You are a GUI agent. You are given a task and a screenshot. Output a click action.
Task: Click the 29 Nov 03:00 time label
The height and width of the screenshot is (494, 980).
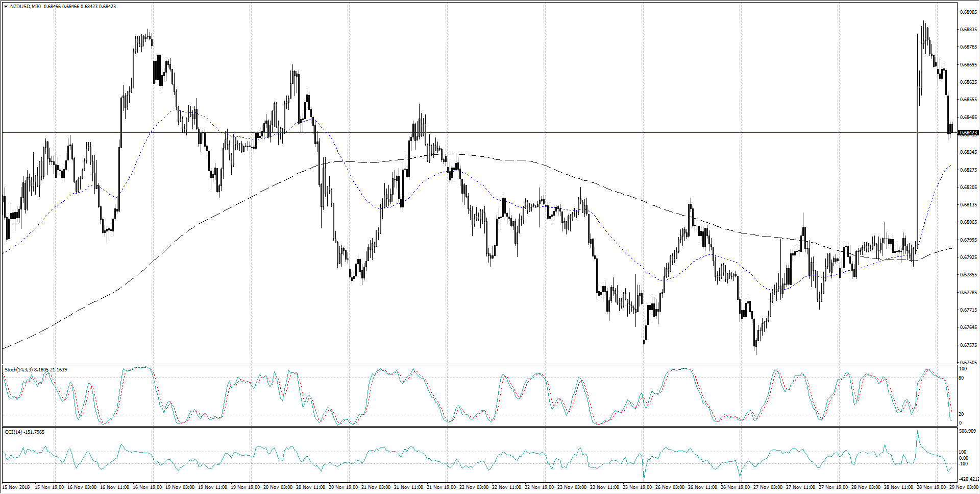point(964,487)
